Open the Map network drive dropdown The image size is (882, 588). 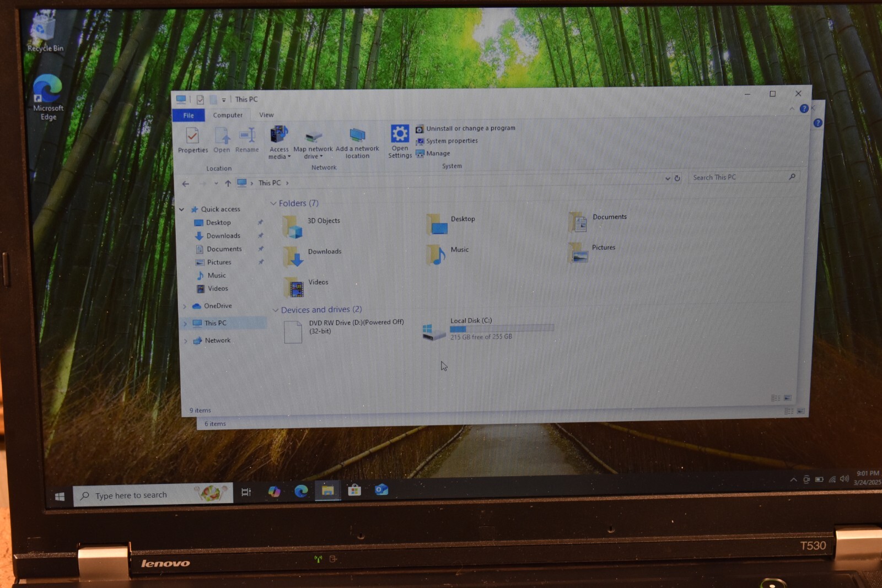(x=313, y=143)
